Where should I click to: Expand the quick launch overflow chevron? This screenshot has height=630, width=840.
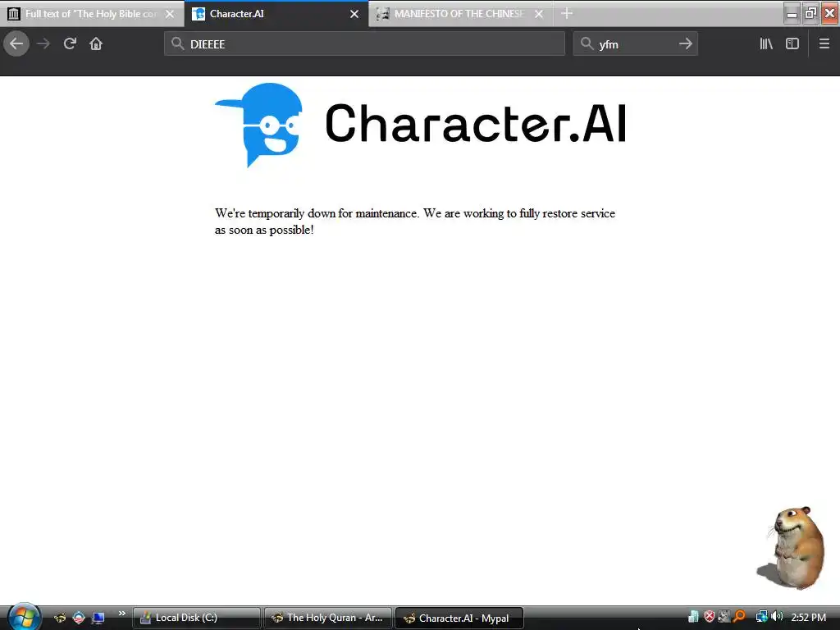pyautogui.click(x=122, y=614)
